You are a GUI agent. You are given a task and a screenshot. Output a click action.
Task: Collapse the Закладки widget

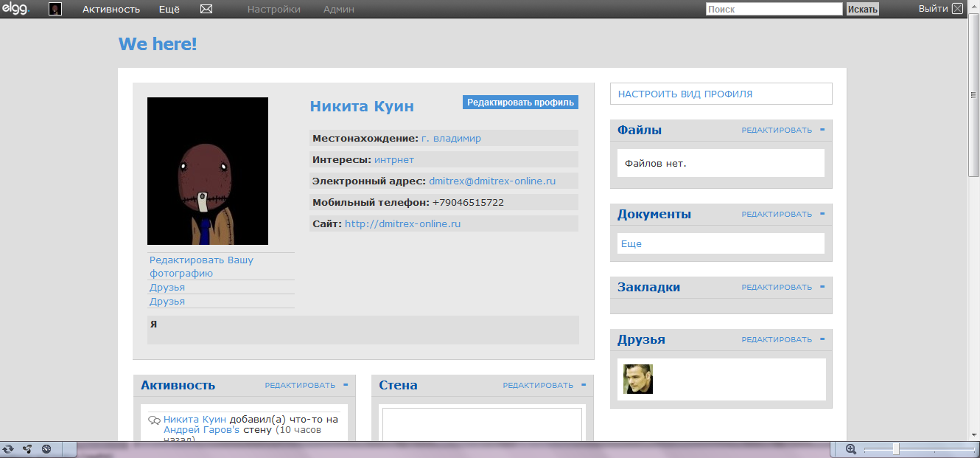[x=822, y=287]
